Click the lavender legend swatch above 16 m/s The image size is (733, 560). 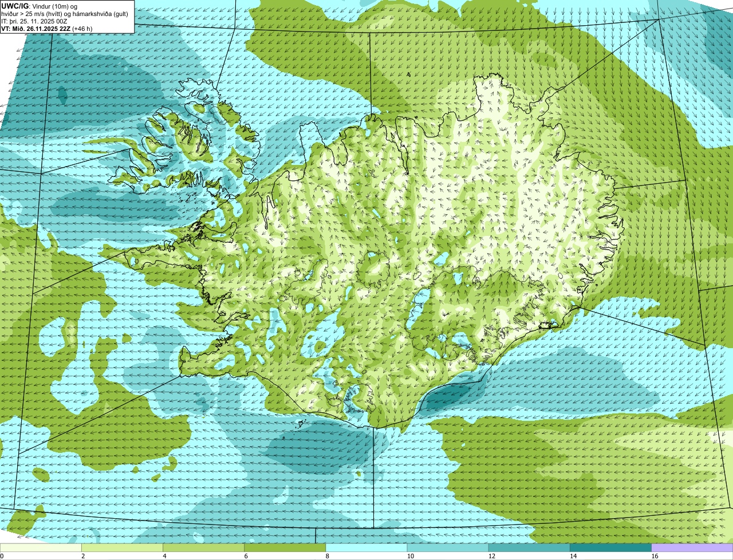pyautogui.click(x=692, y=548)
